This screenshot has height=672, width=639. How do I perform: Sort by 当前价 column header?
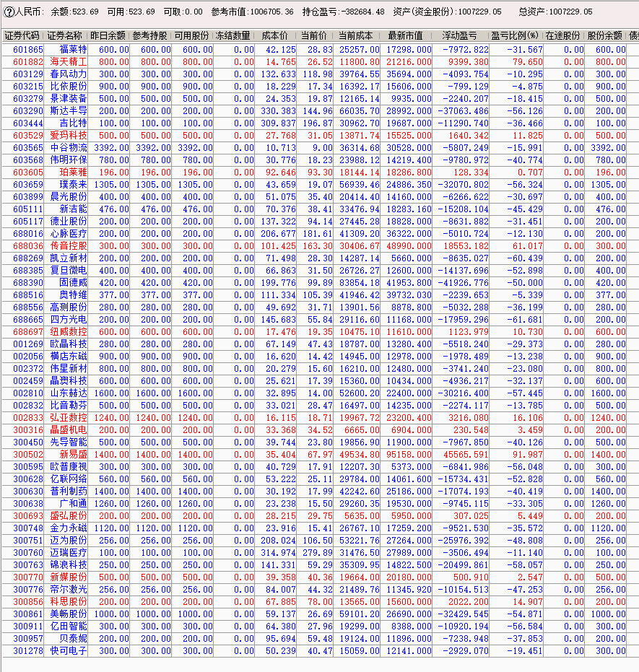[x=314, y=35]
